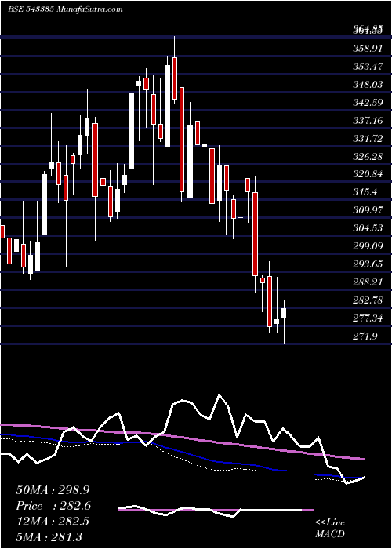The image size is (392, 549).
Task: Select the 348.03 price axis label
Action: (368, 85)
